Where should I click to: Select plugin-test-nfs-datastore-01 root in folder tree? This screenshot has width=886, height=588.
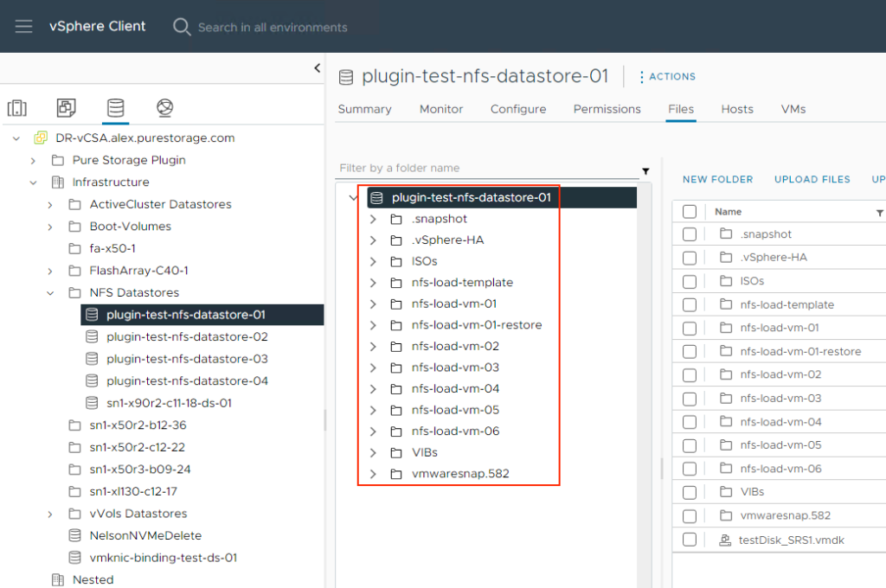[502, 197]
